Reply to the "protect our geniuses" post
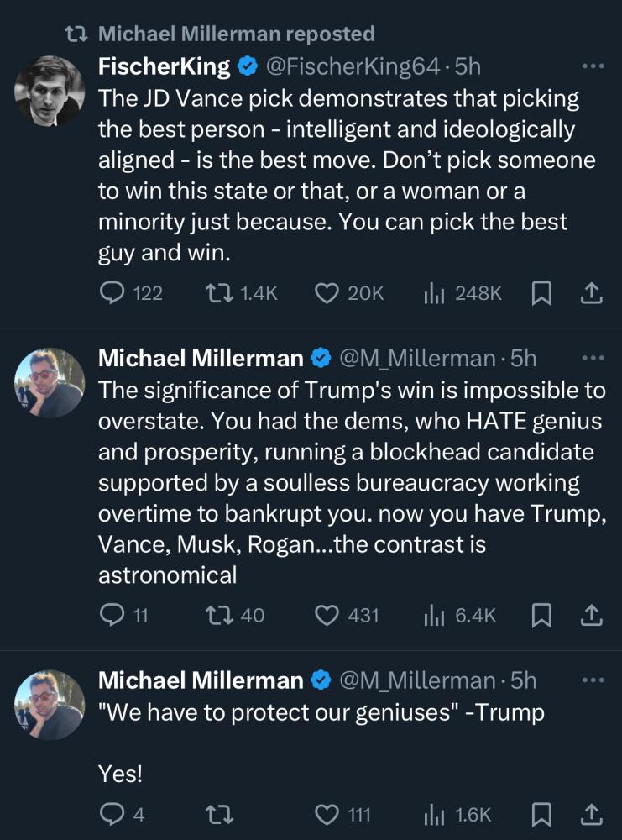 112,814
